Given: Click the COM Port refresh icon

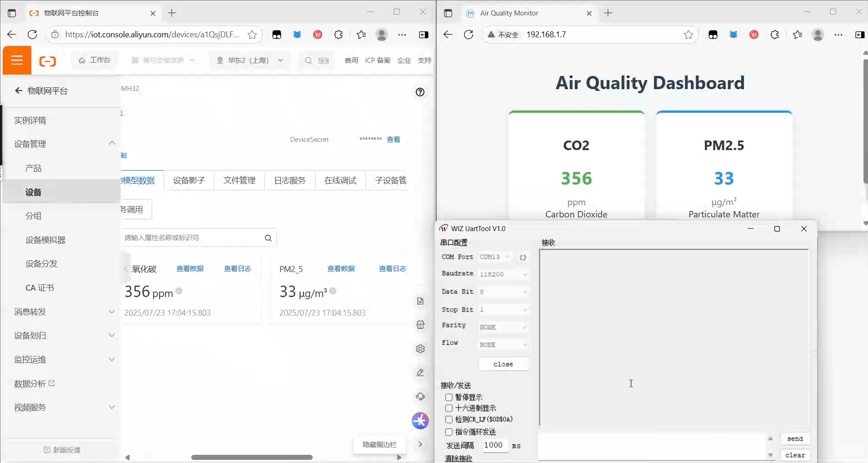Looking at the screenshot, I should click(523, 257).
